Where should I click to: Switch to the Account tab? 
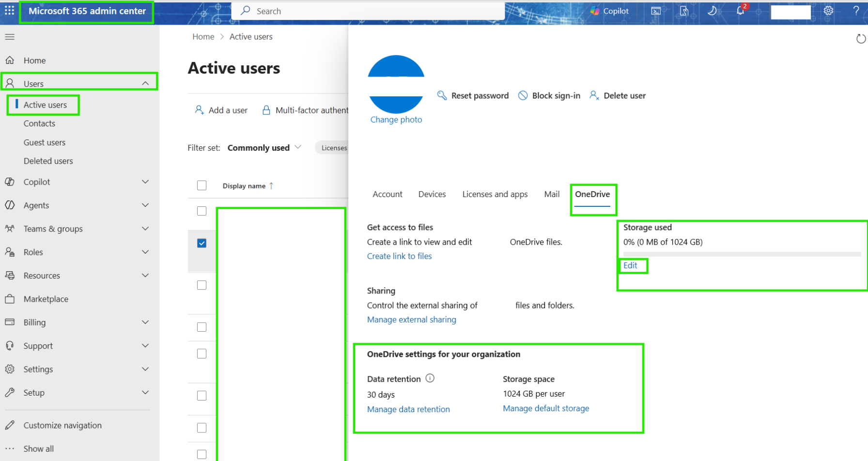(387, 194)
